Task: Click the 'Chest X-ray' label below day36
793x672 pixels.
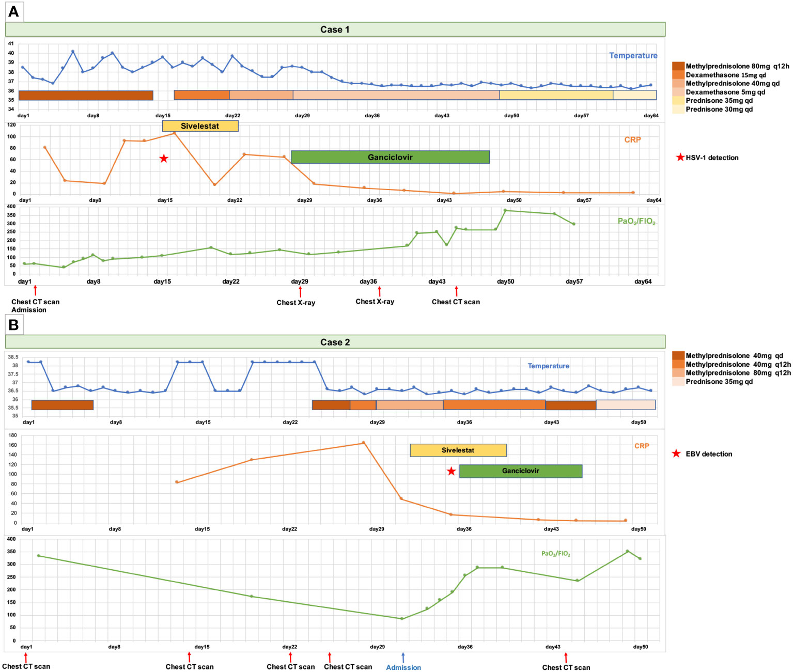Action: [375, 302]
